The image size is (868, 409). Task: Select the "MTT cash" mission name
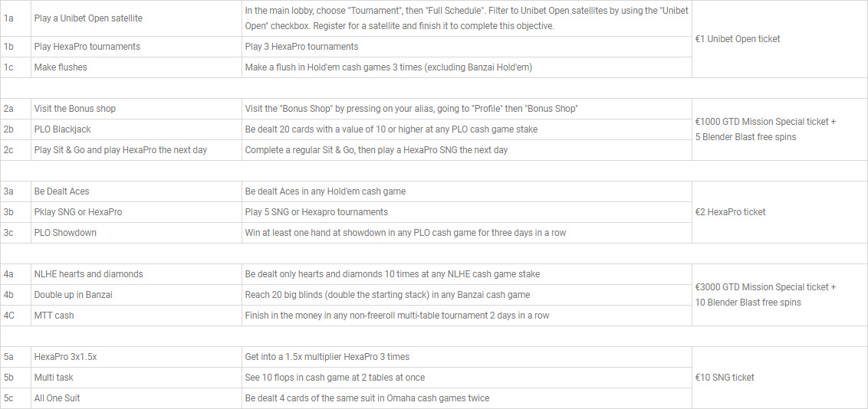[x=54, y=316]
